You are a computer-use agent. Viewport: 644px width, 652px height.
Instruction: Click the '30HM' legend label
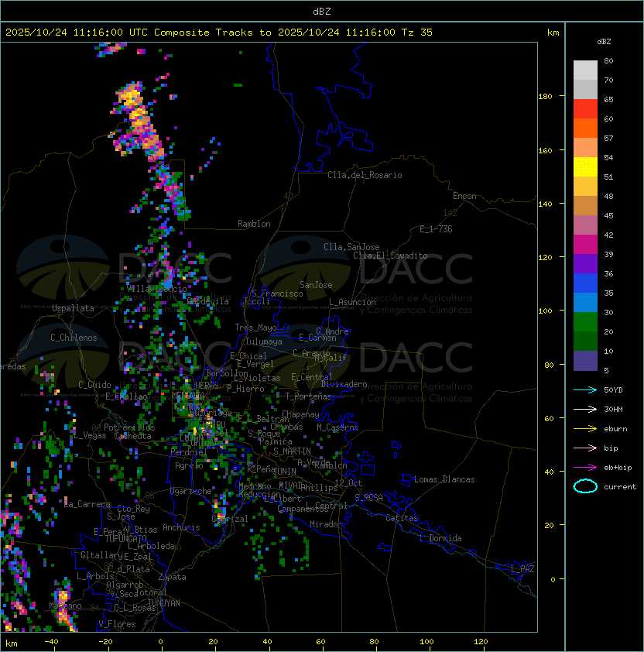pyautogui.click(x=613, y=409)
